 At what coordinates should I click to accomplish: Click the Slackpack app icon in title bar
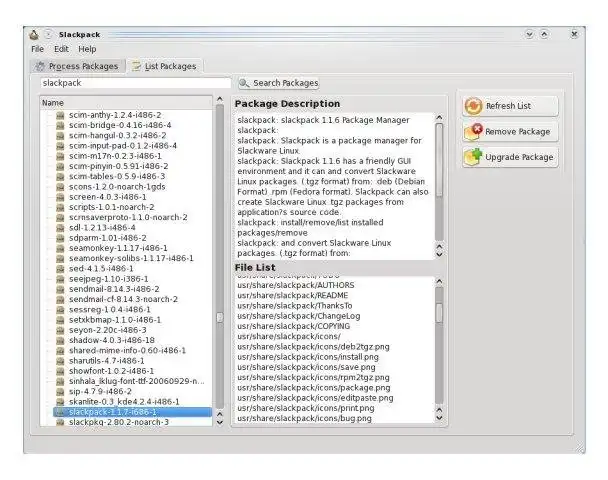[34, 35]
